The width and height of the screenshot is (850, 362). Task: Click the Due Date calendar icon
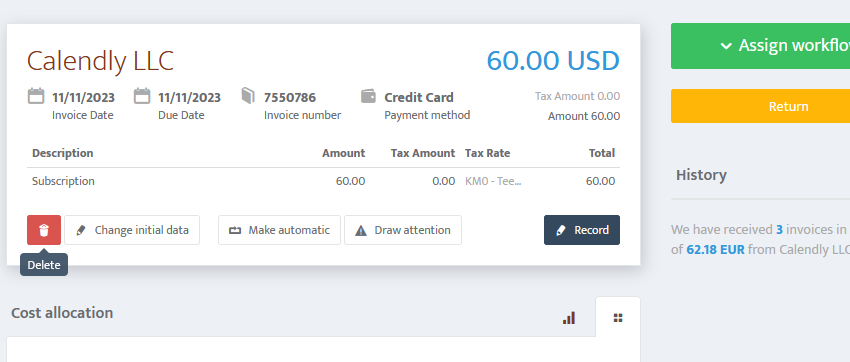142,96
